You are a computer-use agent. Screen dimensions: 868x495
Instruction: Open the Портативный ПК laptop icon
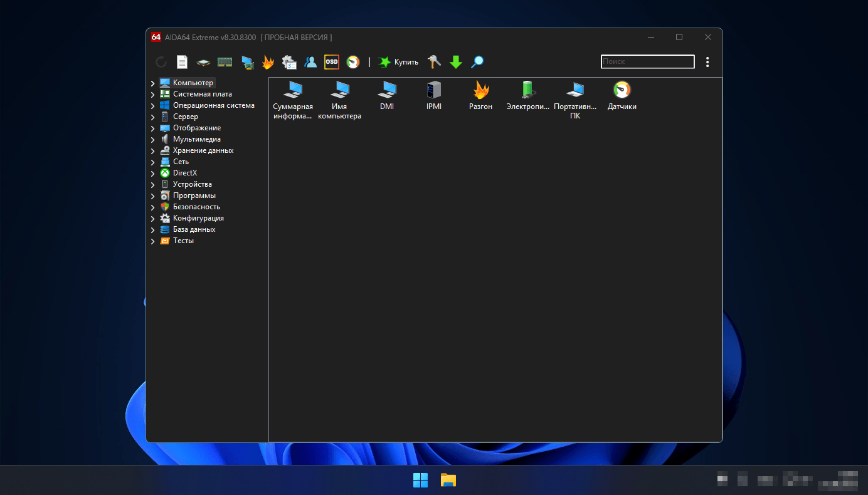575,100
